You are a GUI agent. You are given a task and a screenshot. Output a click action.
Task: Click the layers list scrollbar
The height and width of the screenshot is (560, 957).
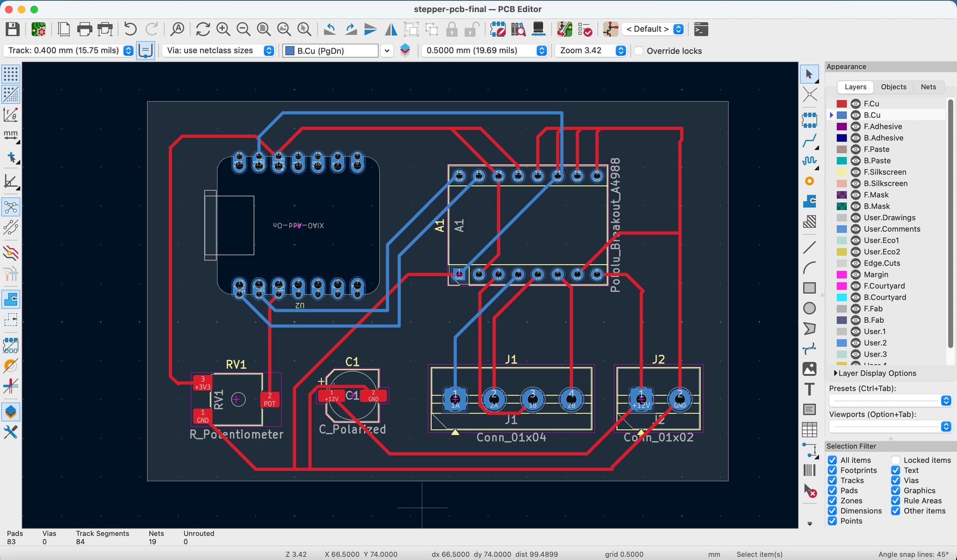(x=950, y=224)
